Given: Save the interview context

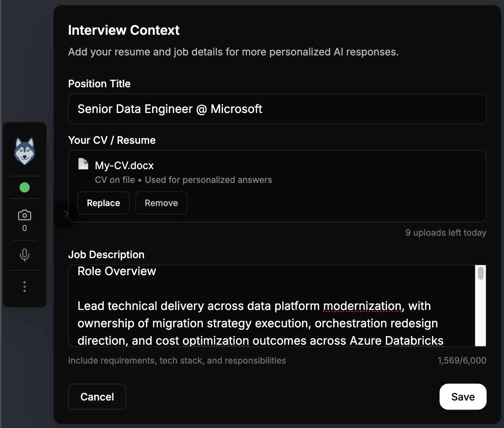Looking at the screenshot, I should 463,397.
